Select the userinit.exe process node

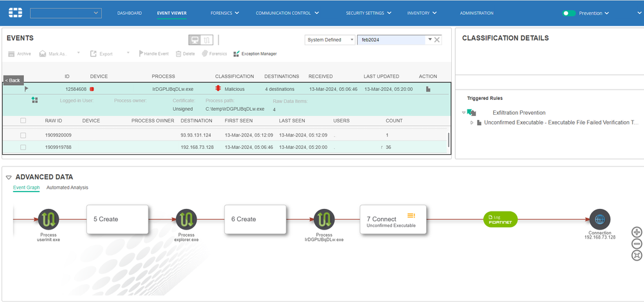(48, 219)
